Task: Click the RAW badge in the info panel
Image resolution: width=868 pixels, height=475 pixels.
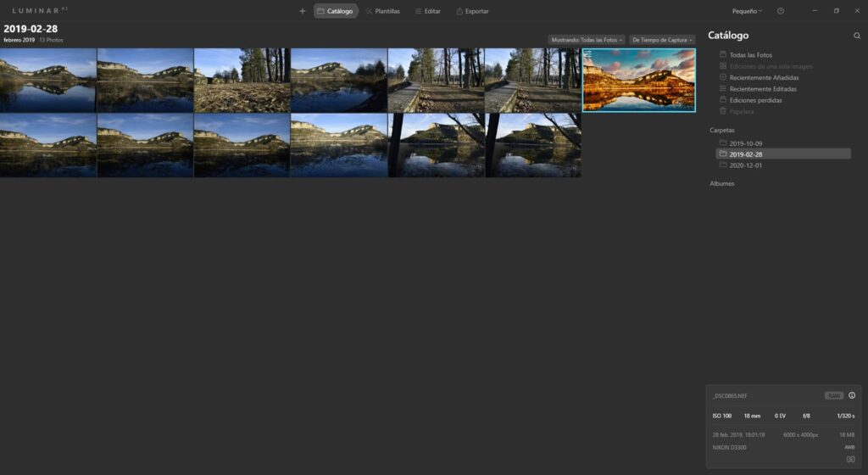Action: coord(834,395)
